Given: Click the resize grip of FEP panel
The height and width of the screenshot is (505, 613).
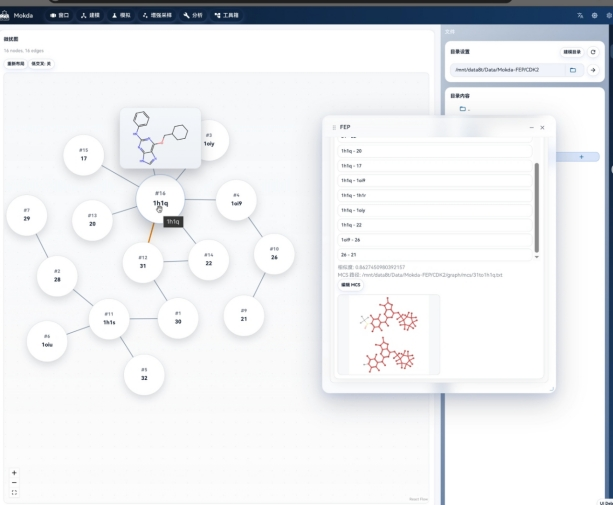Looking at the screenshot, I should pyautogui.click(x=552, y=389).
